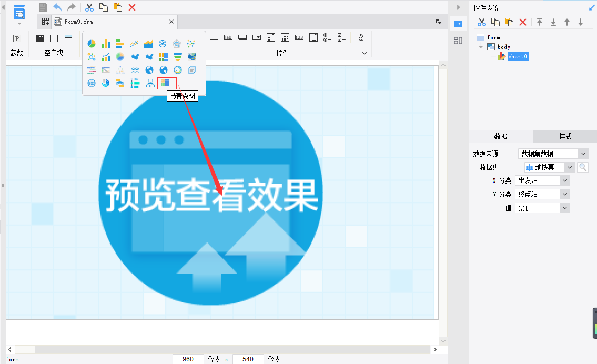Choose the scatter chart icon
Screen dimensions: 597x364
click(191, 44)
